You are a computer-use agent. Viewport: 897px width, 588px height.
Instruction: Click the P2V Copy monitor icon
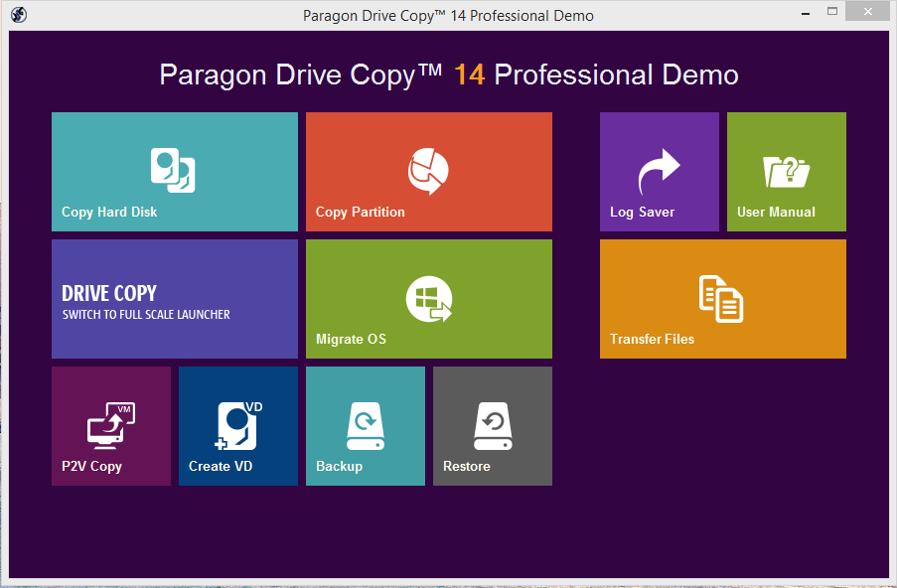coord(111,425)
